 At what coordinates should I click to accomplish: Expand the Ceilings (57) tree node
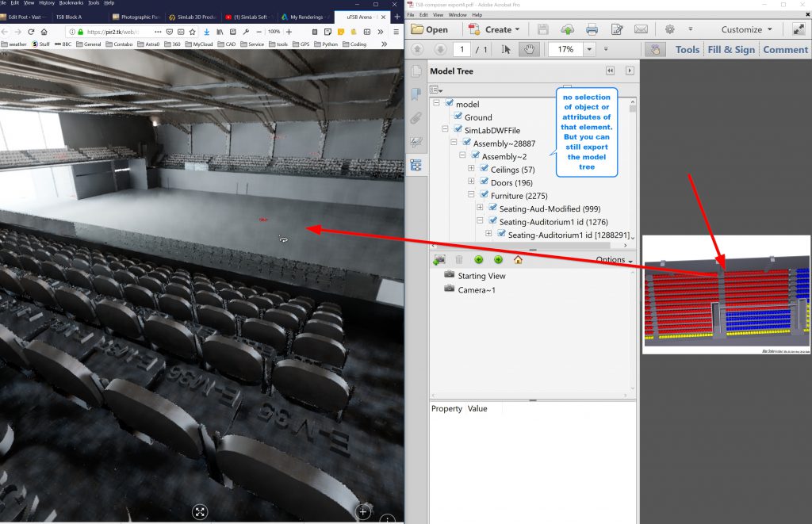coord(471,170)
